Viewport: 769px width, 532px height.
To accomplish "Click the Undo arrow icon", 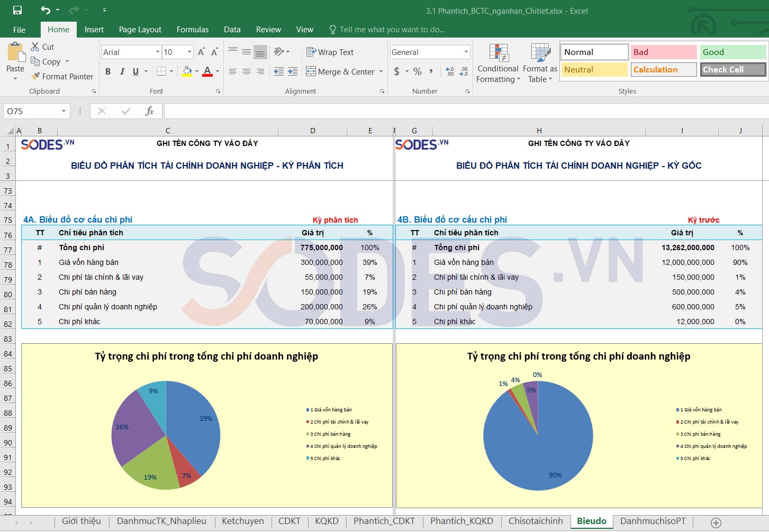I will [x=46, y=10].
